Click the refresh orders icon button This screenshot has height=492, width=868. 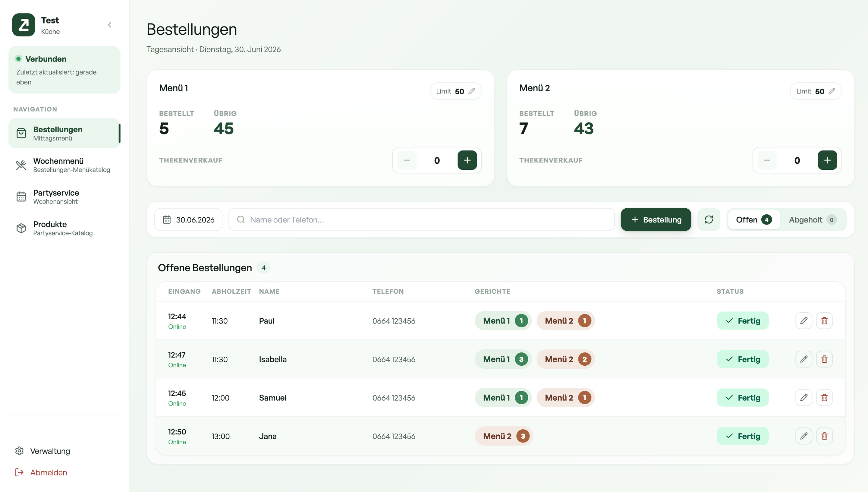tap(709, 220)
